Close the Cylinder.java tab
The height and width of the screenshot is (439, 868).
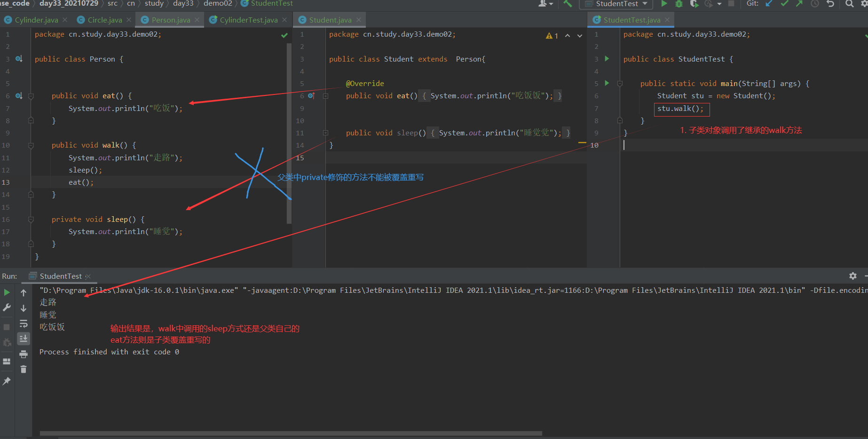point(65,20)
